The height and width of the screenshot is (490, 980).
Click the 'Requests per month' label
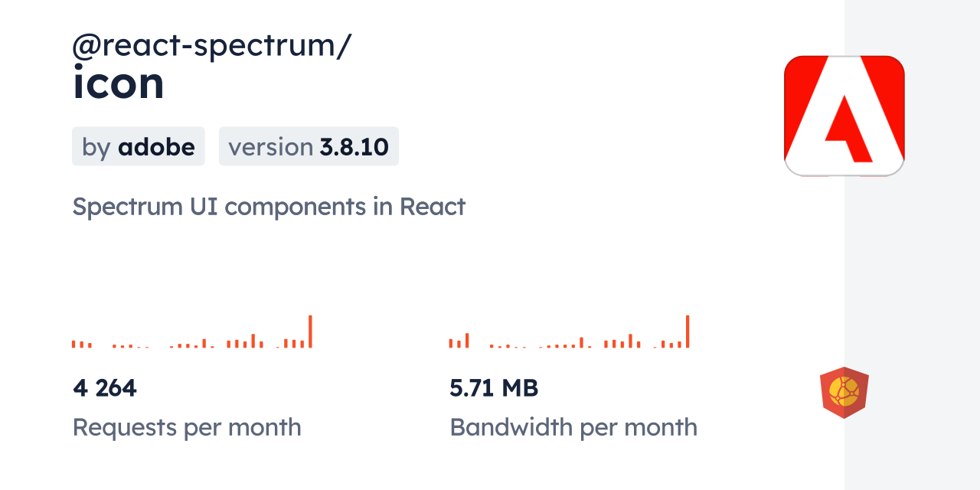(x=187, y=426)
